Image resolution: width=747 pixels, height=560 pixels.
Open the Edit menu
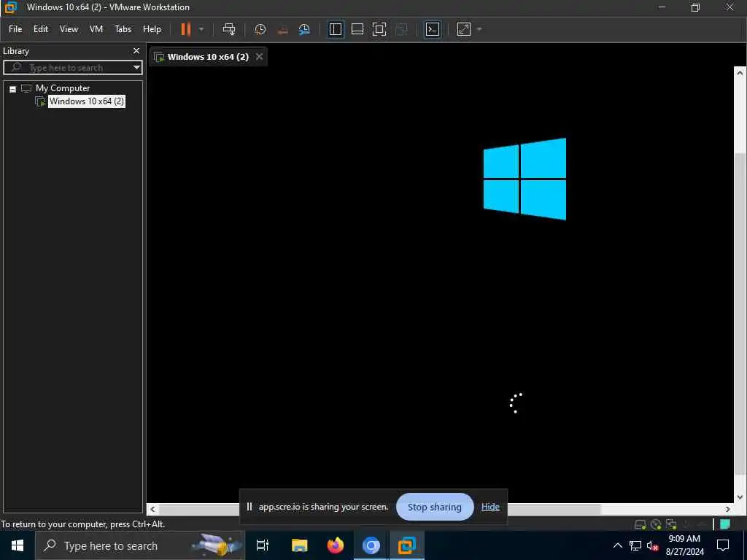[41, 29]
